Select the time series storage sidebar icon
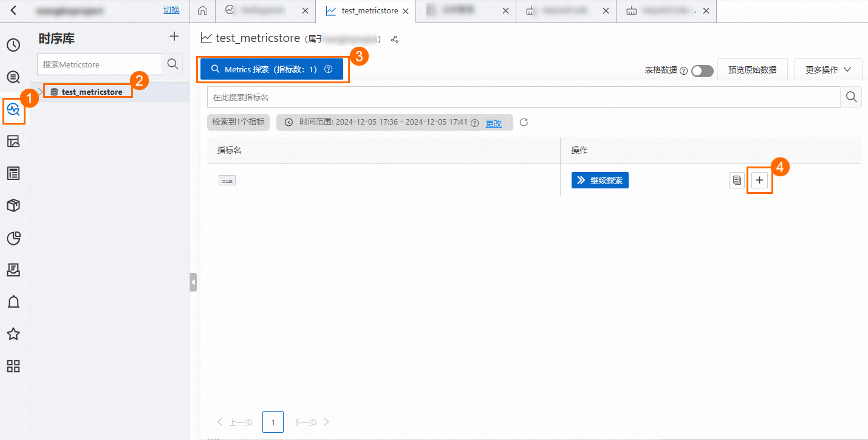The height and width of the screenshot is (440, 868). click(13, 109)
